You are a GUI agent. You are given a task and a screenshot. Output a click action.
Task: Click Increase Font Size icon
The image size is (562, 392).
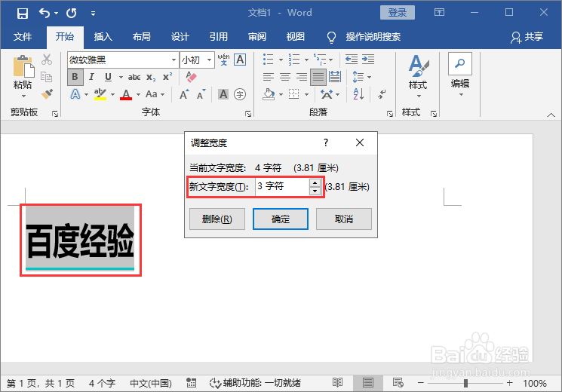pyautogui.click(x=184, y=94)
